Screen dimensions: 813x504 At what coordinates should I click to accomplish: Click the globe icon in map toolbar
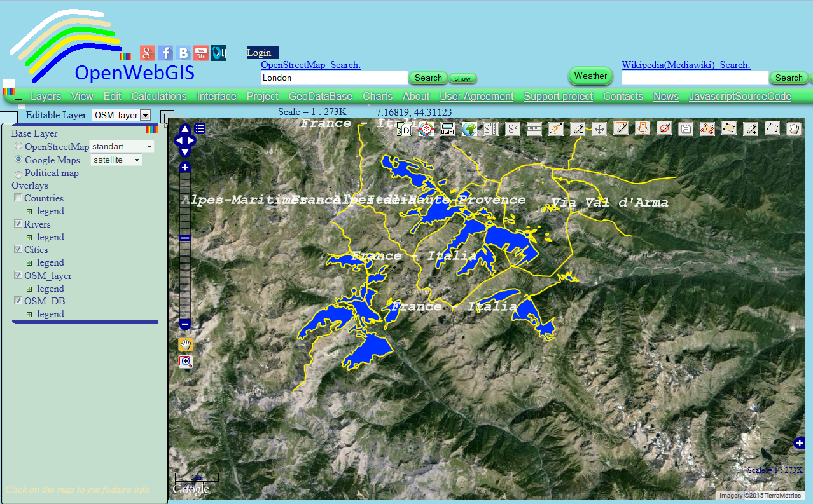468,128
